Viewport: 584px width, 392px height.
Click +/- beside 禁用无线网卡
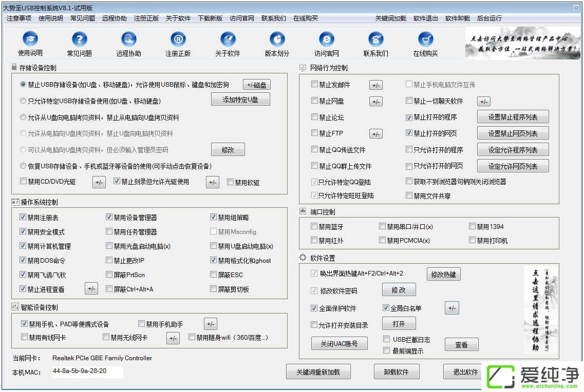tap(173, 338)
